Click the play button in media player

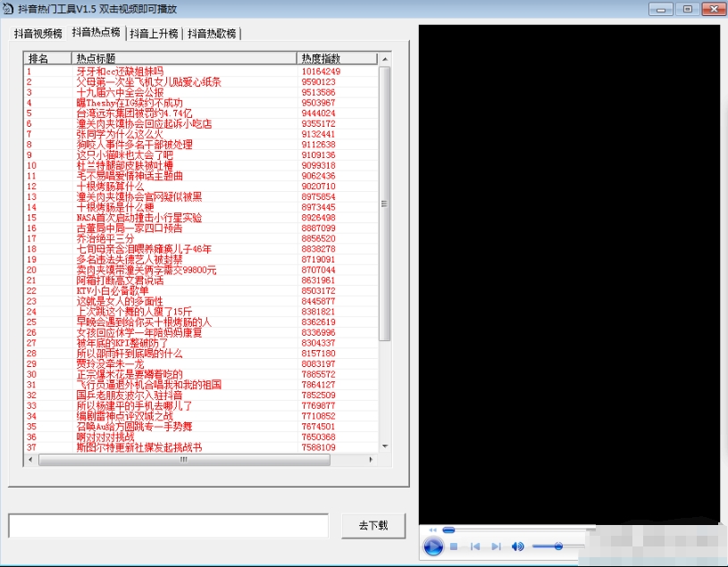[x=433, y=546]
